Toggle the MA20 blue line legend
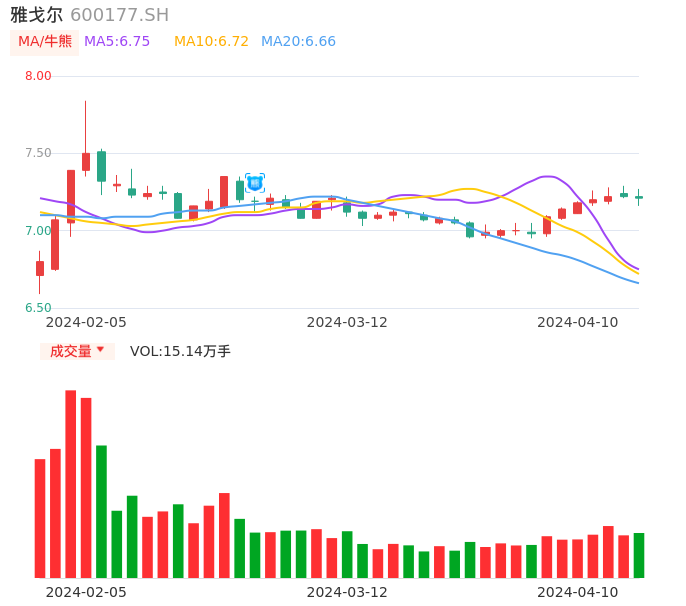Image resolution: width=686 pixels, height=606 pixels. click(298, 42)
